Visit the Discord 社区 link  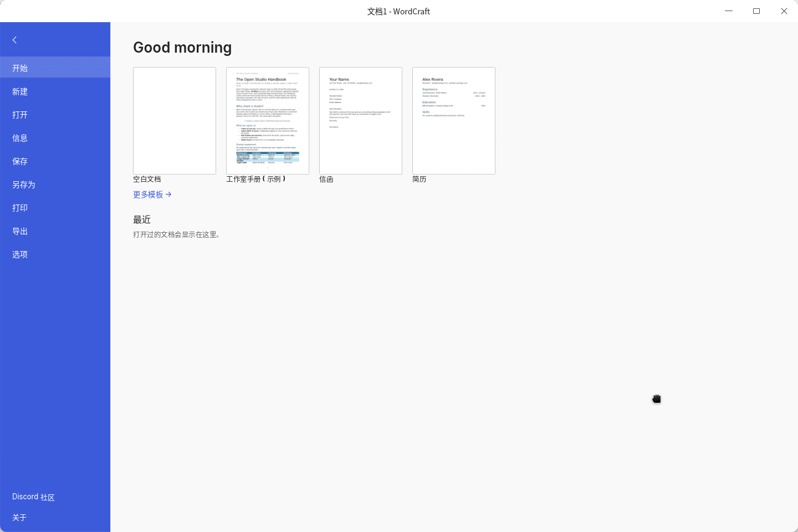point(55,497)
